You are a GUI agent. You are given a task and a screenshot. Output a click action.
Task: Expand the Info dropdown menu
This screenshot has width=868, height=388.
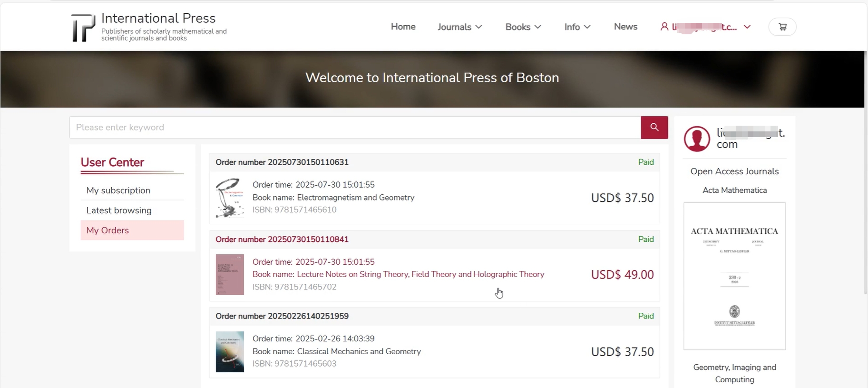click(x=577, y=27)
